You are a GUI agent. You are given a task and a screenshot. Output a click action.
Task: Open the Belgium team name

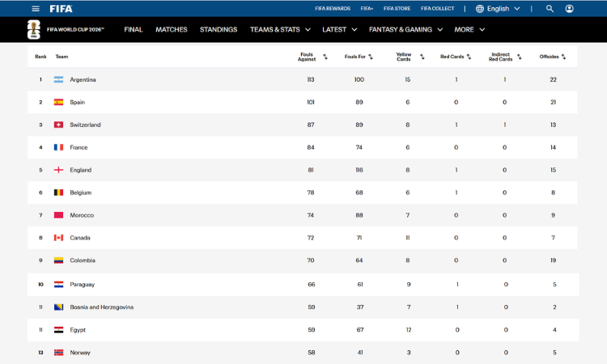(80, 193)
